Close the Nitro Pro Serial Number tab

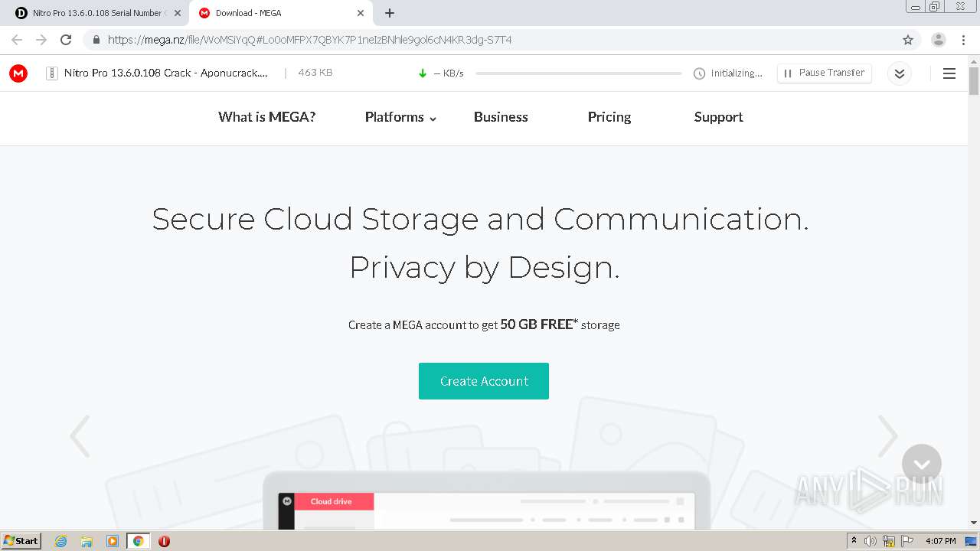[177, 13]
